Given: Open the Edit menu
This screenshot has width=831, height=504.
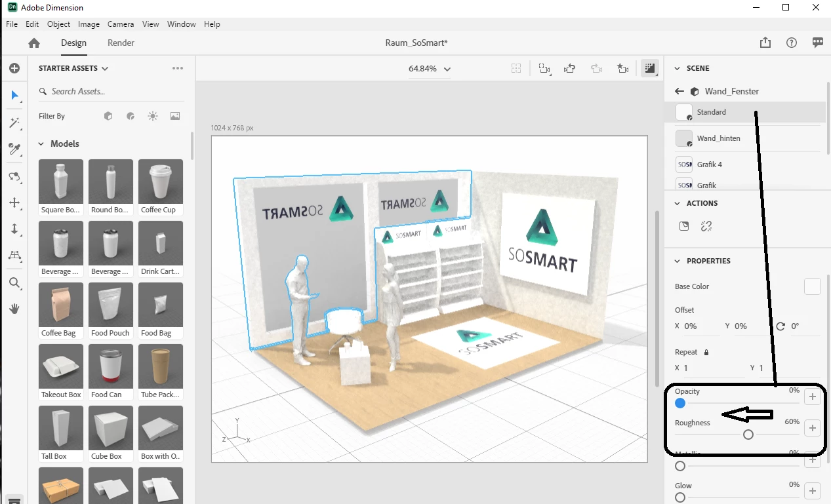Looking at the screenshot, I should tap(32, 24).
